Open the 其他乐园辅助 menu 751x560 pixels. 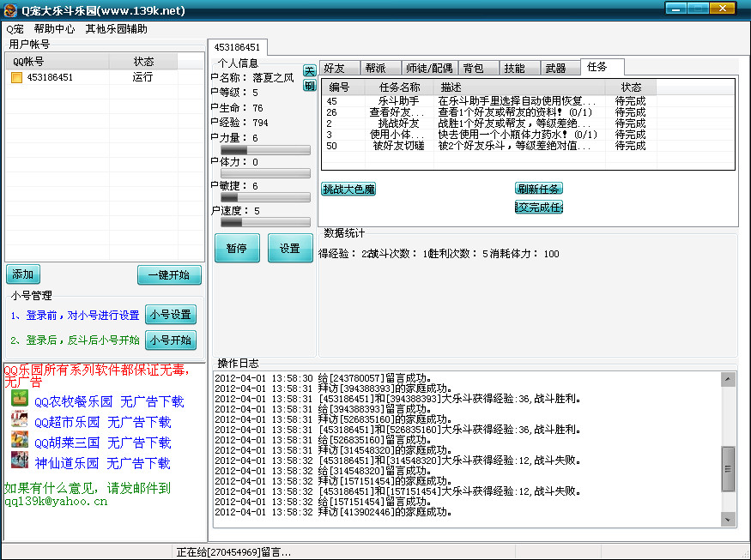click(x=116, y=29)
